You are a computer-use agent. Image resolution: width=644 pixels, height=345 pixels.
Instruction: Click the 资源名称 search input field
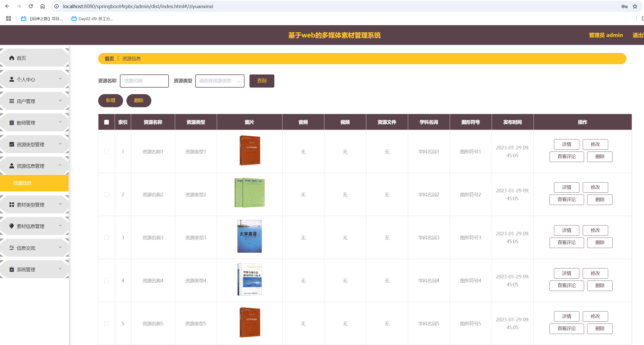coord(144,81)
